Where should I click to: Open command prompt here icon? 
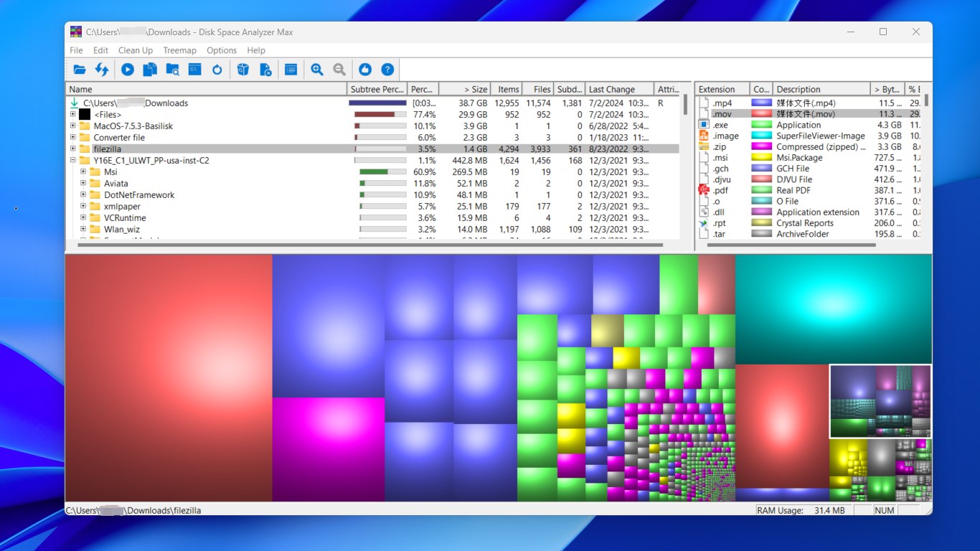(194, 70)
